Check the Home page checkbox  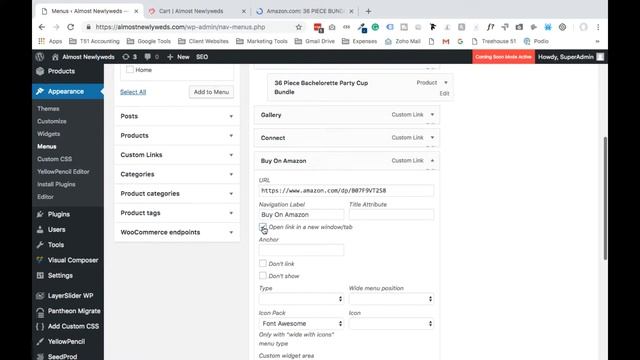tap(130, 70)
